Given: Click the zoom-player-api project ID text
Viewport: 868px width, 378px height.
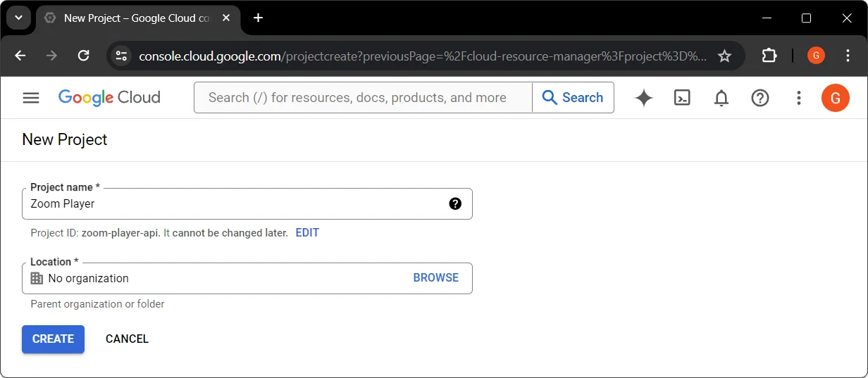Looking at the screenshot, I should [119, 233].
